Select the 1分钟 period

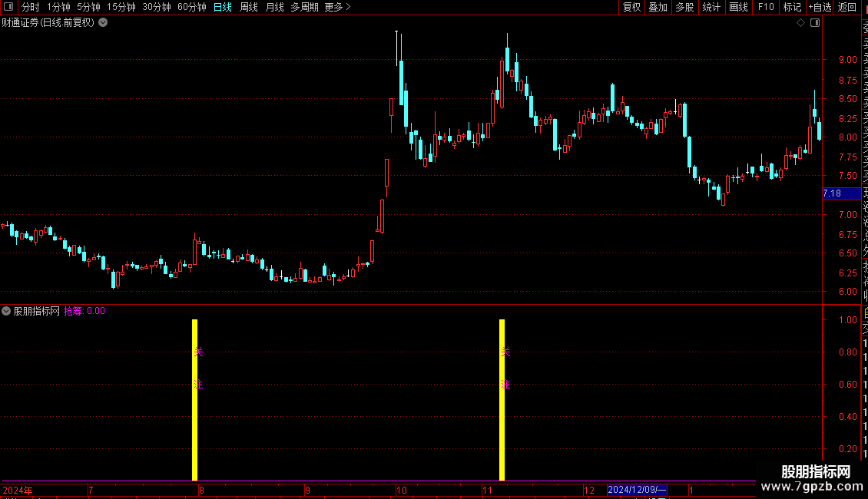pyautogui.click(x=58, y=7)
